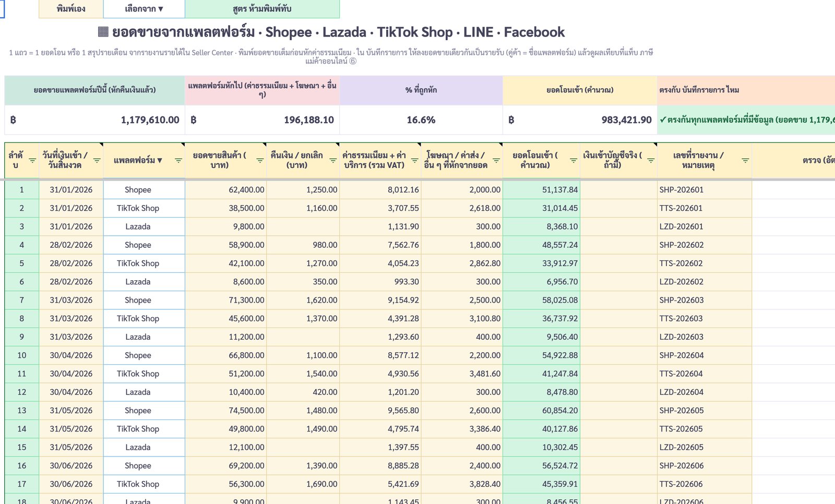The image size is (835, 504).
Task: Click the refund value 1,620.00
Action: pos(303,300)
